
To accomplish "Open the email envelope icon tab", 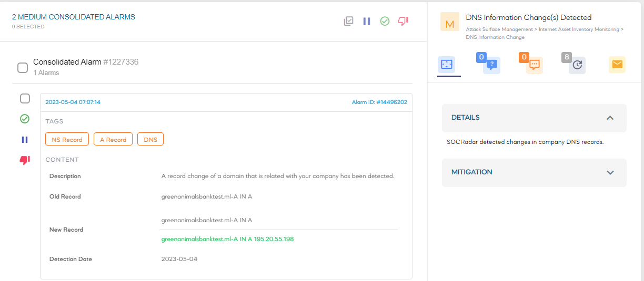I will click(x=617, y=65).
